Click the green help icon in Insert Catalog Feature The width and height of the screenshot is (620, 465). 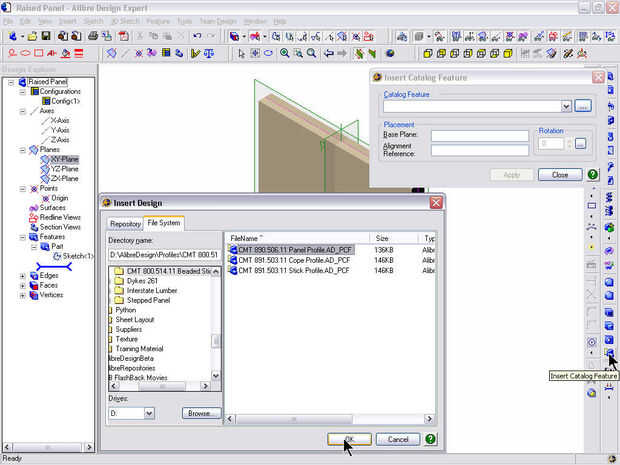592,174
